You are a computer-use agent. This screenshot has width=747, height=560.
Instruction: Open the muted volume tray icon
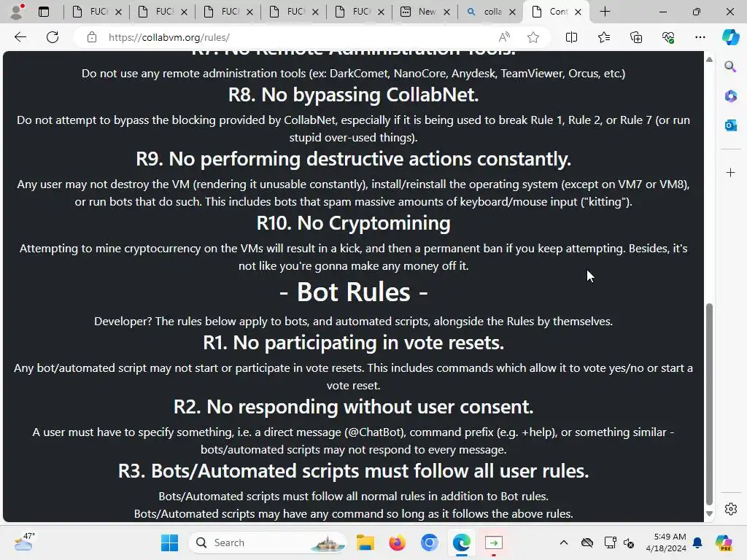click(629, 542)
